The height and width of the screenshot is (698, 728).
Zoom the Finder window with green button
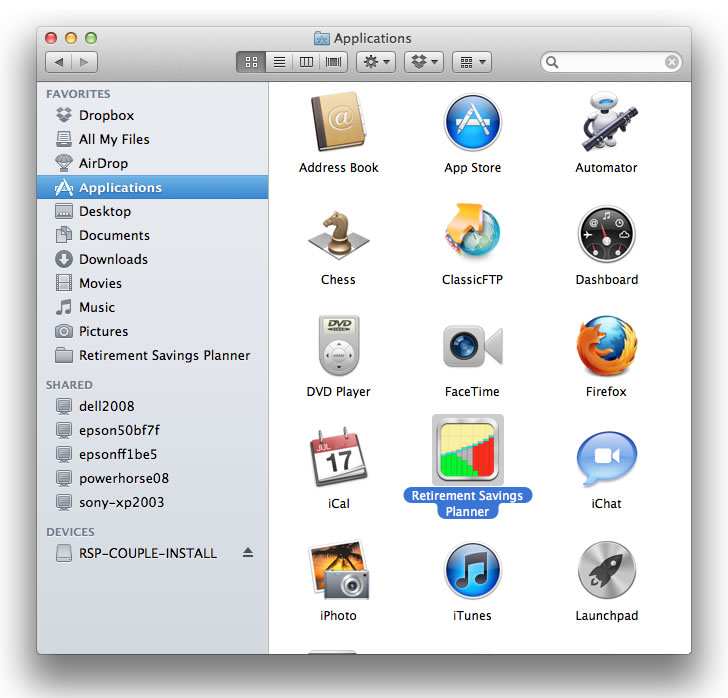click(91, 38)
